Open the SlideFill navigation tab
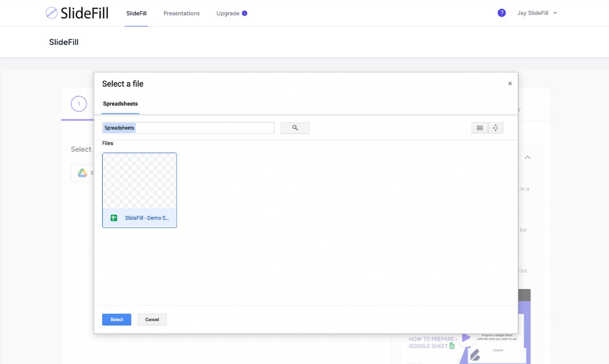The width and height of the screenshot is (609, 364). tap(136, 13)
